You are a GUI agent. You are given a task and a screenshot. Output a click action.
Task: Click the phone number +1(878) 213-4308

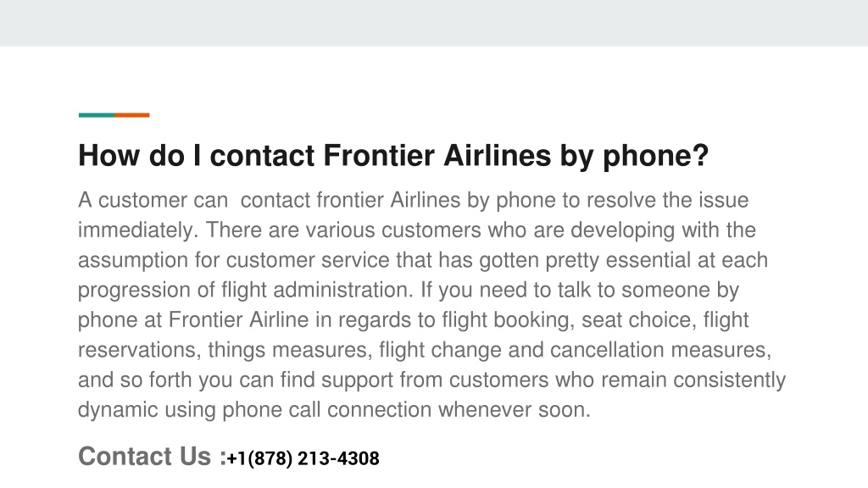[303, 458]
